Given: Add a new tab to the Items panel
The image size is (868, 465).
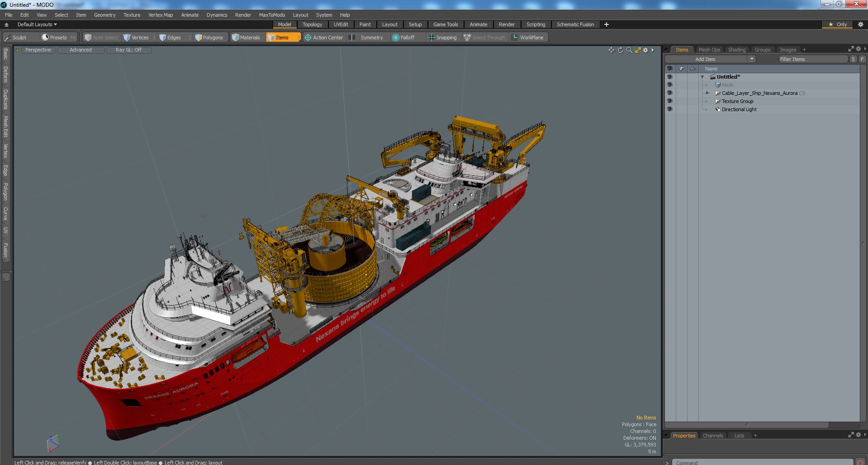Looking at the screenshot, I should coord(804,50).
